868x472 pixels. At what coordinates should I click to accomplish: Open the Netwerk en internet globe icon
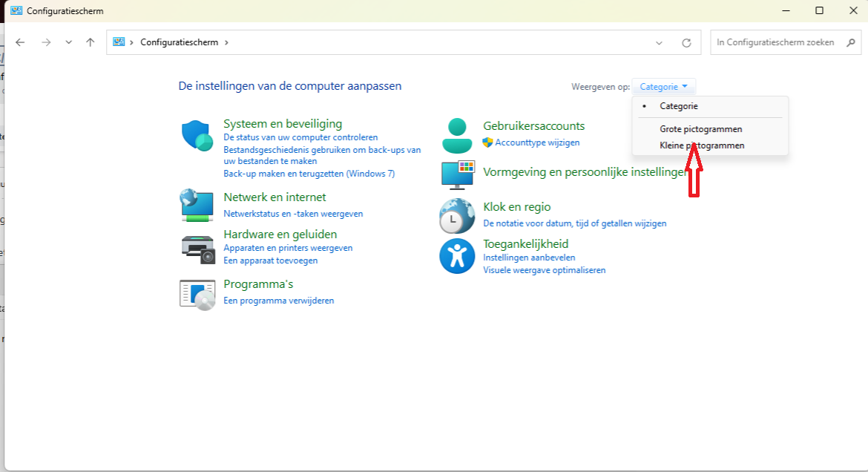(197, 205)
